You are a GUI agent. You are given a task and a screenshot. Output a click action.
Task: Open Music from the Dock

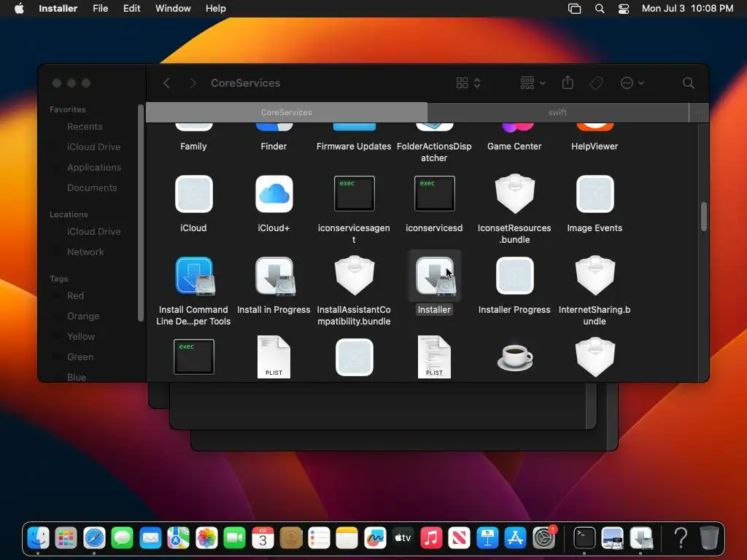point(431,538)
